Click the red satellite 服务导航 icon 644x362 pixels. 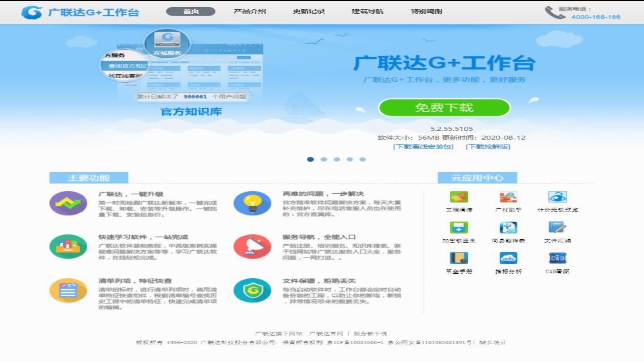[x=253, y=246]
